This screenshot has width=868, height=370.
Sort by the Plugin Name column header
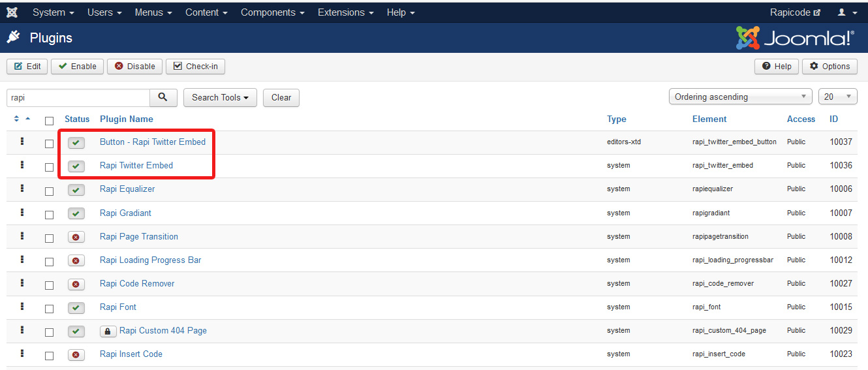(x=127, y=119)
